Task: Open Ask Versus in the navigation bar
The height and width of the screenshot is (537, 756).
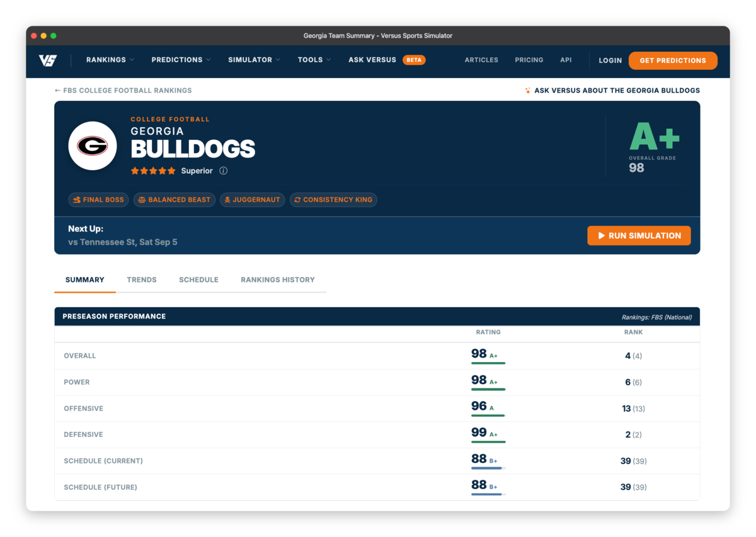Action: click(372, 60)
